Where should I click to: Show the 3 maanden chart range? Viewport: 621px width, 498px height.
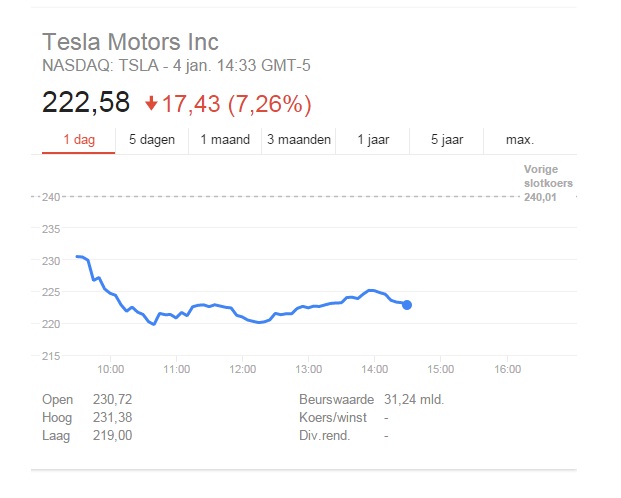(x=299, y=140)
